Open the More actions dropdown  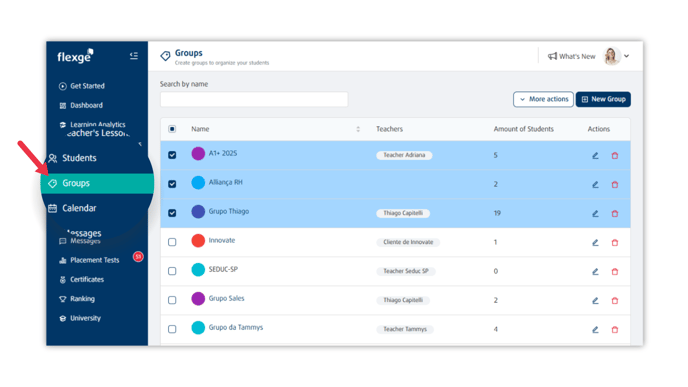(x=543, y=99)
